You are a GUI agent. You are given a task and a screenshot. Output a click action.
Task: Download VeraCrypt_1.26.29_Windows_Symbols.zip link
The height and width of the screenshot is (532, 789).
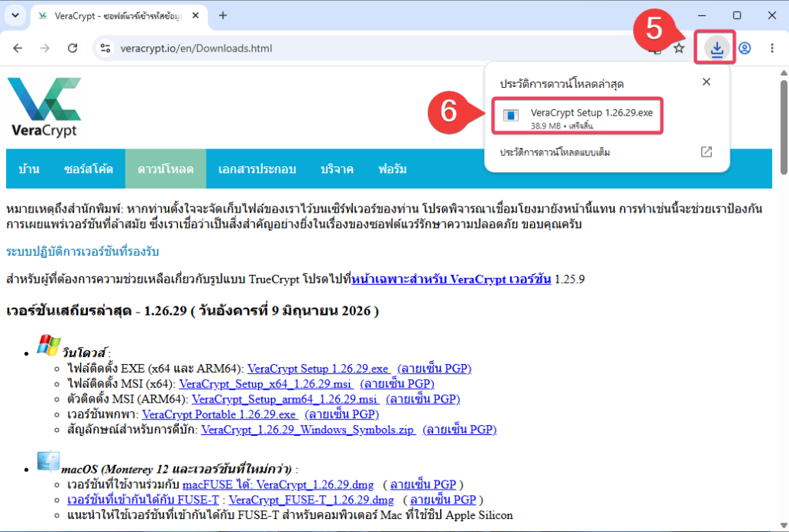point(308,430)
